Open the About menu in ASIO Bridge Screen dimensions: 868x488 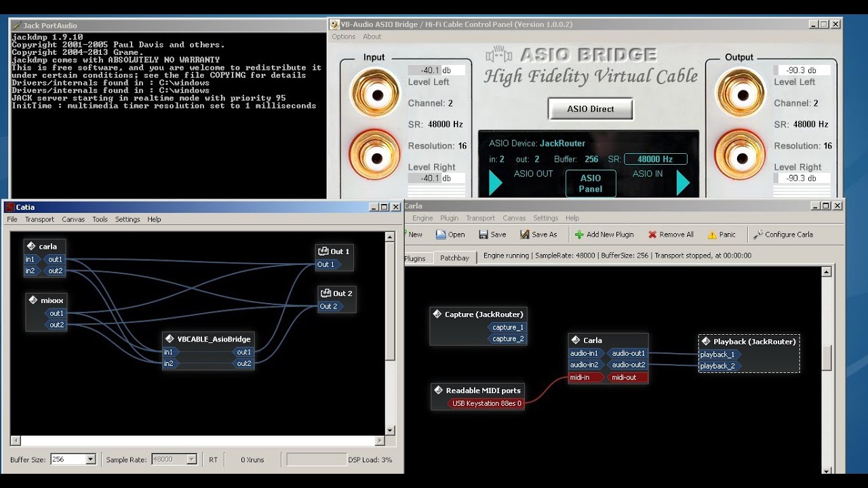point(372,37)
